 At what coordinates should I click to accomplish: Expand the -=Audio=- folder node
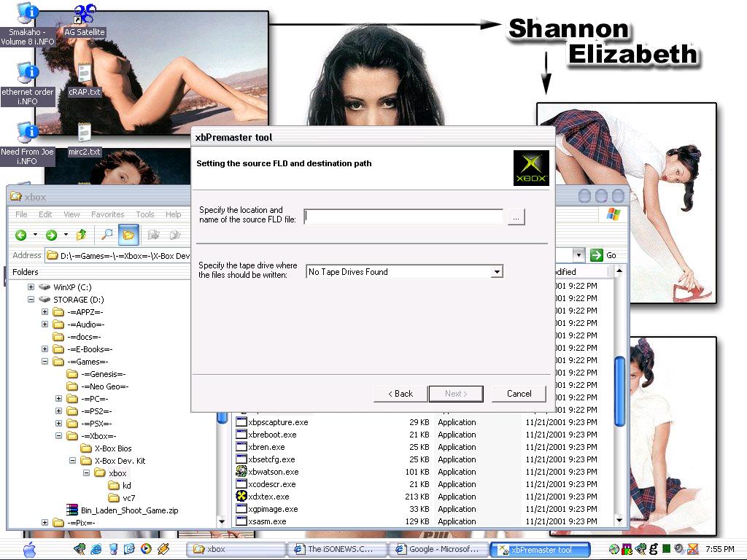click(44, 324)
